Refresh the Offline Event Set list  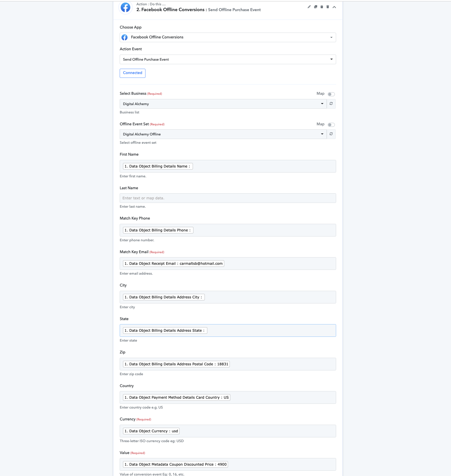(331, 134)
